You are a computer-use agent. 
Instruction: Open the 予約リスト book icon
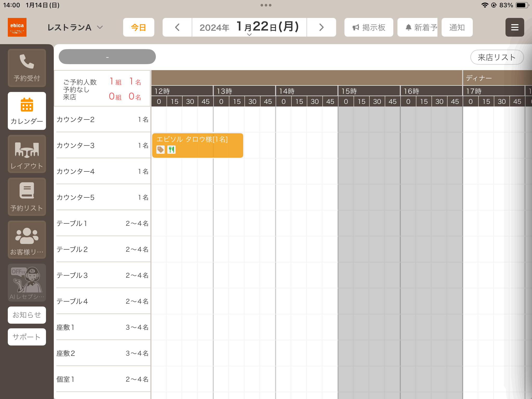coord(27,197)
